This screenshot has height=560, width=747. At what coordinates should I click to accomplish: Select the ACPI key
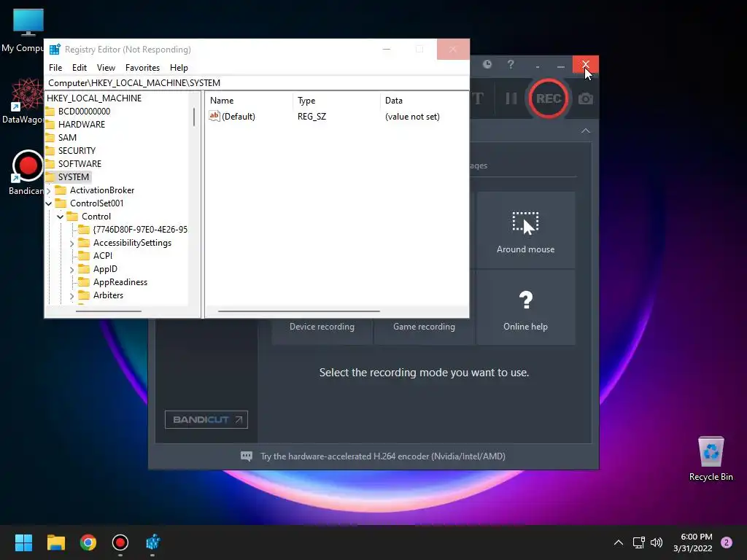103,256
